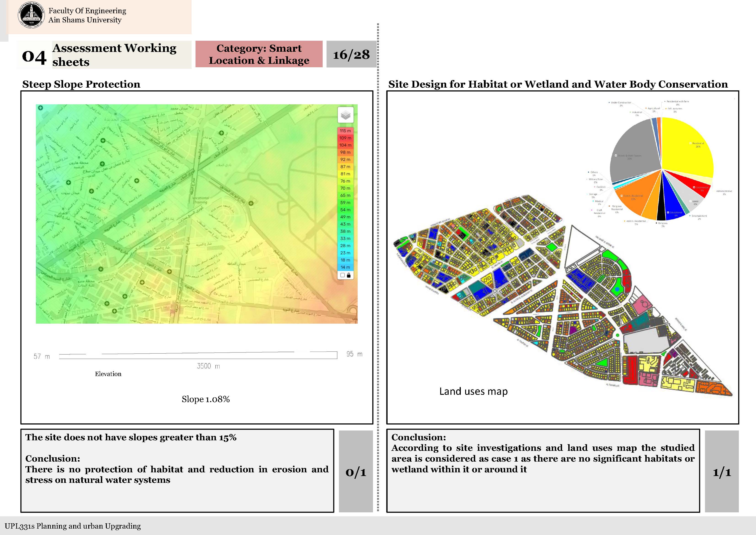The image size is (756, 535).
Task: Select the 70 m green legend swatch
Action: [x=345, y=188]
